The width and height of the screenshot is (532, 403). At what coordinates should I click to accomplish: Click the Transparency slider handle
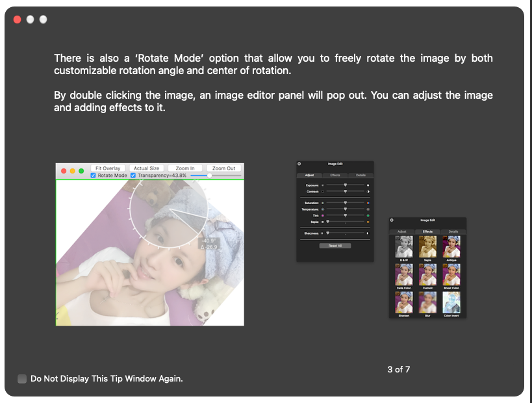(x=209, y=175)
